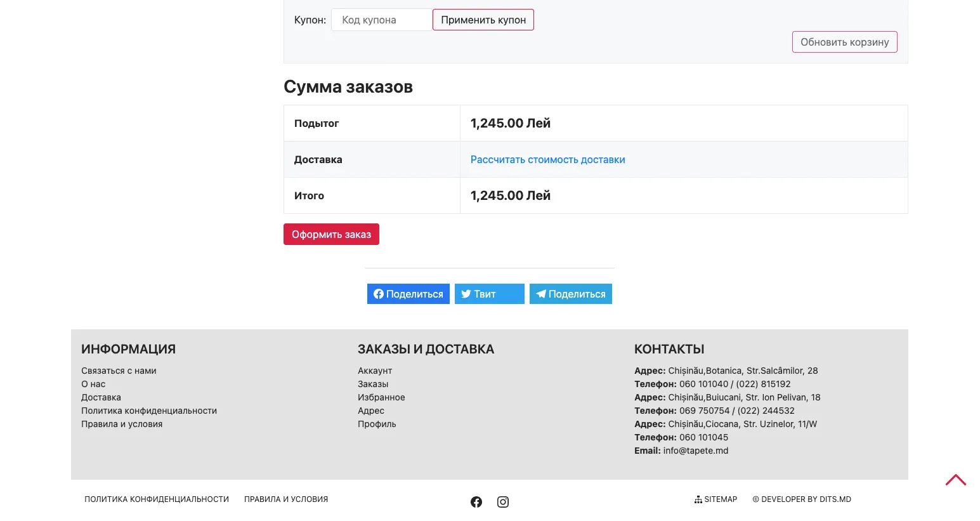This screenshot has width=980, height=521.
Task: Click ПОЛИТИКА КОНФИДЕНЦИАЛЬНОСТИ bottom link
Action: pyautogui.click(x=157, y=499)
